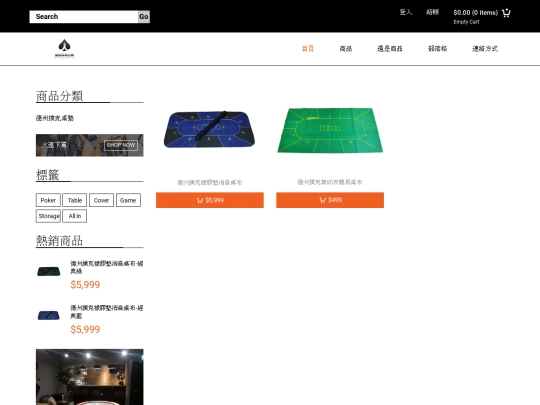Select the Table tag

(74, 200)
